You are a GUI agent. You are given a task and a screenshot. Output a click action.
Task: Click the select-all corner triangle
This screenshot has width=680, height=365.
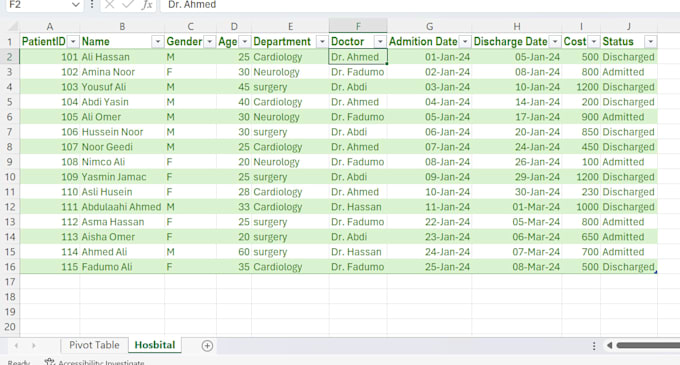point(13,26)
